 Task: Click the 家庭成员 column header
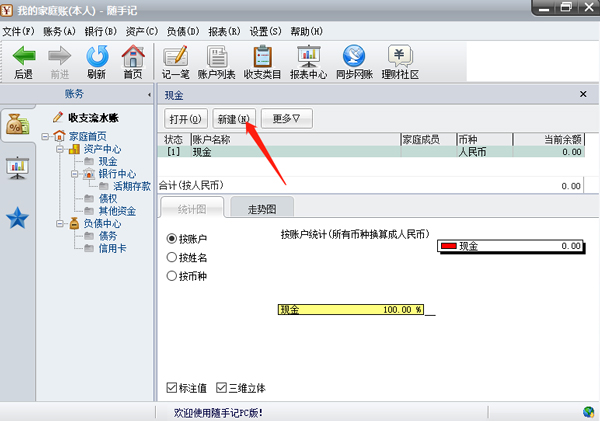coord(429,139)
